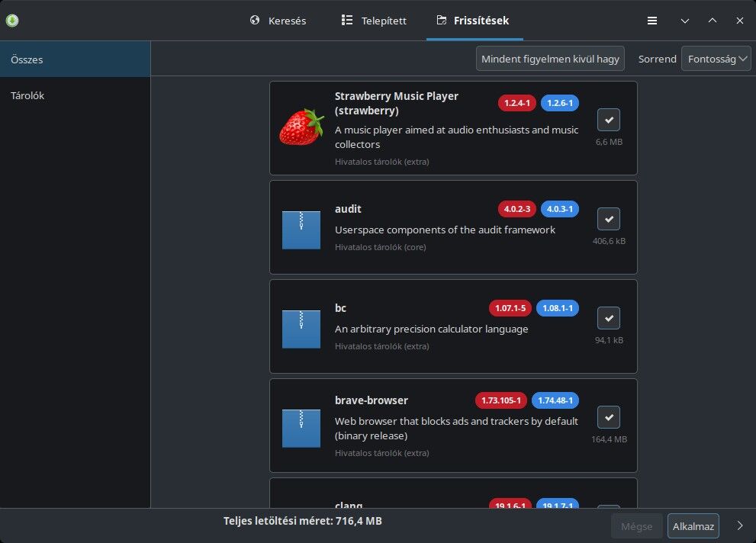This screenshot has width=756, height=543.
Task: Open the brave-browser package title
Action: [x=372, y=400]
